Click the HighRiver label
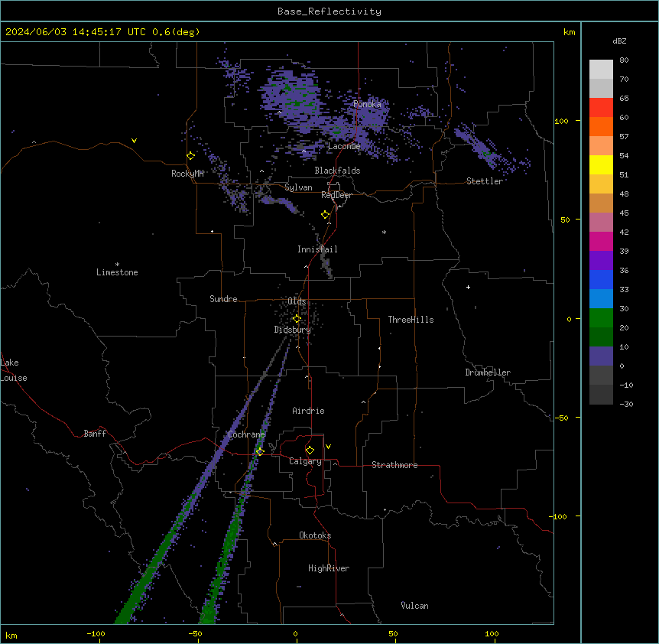Viewport: 659px width, 644px height. 329,568
